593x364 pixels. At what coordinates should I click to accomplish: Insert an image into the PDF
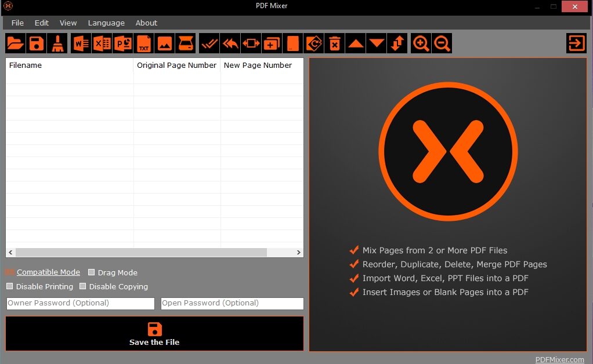coord(165,43)
